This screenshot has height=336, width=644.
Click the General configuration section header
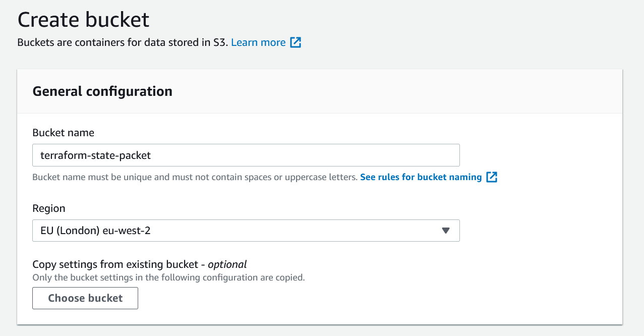102,91
